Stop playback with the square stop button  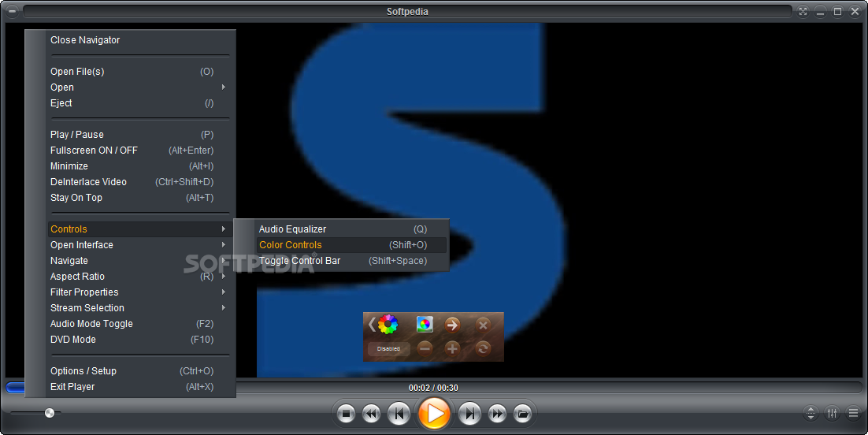[346, 414]
